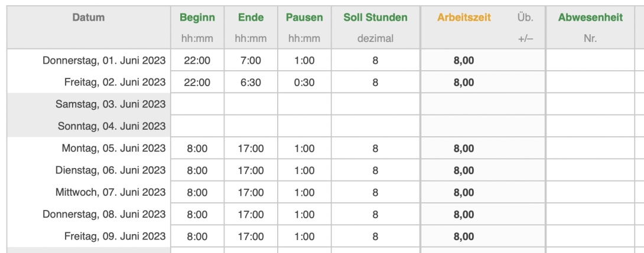The height and width of the screenshot is (253, 644).
Task: Click the Beginn cell for Samstag, 03. Juni
Action: [x=197, y=104]
